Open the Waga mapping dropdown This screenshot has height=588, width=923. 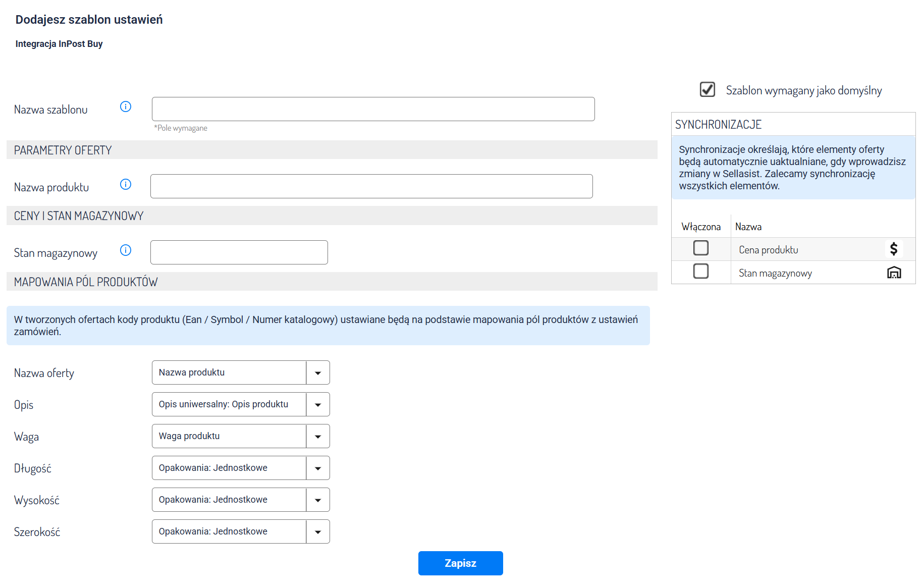317,437
